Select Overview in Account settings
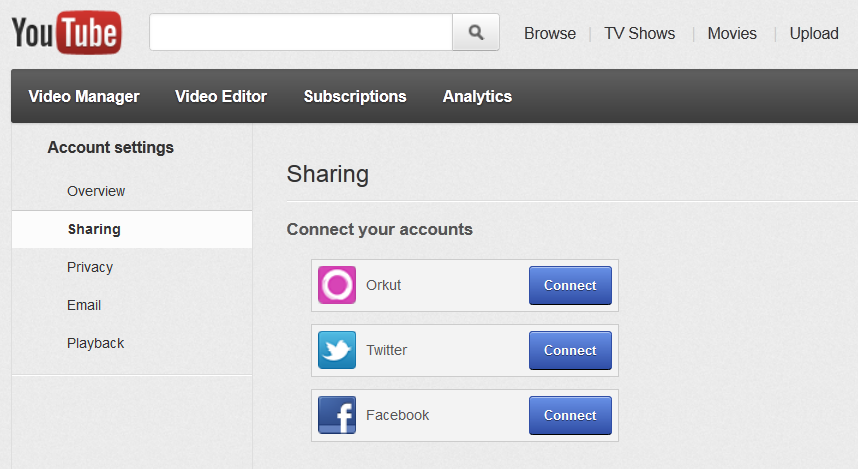Viewport: 860px width, 472px height. [96, 191]
